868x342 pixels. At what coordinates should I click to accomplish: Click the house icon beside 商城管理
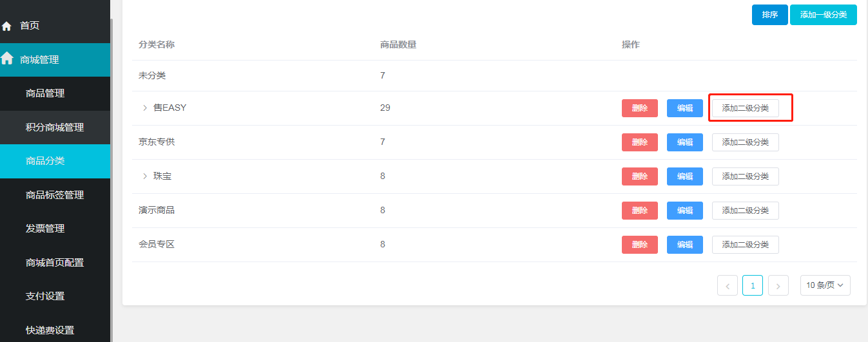click(7, 59)
